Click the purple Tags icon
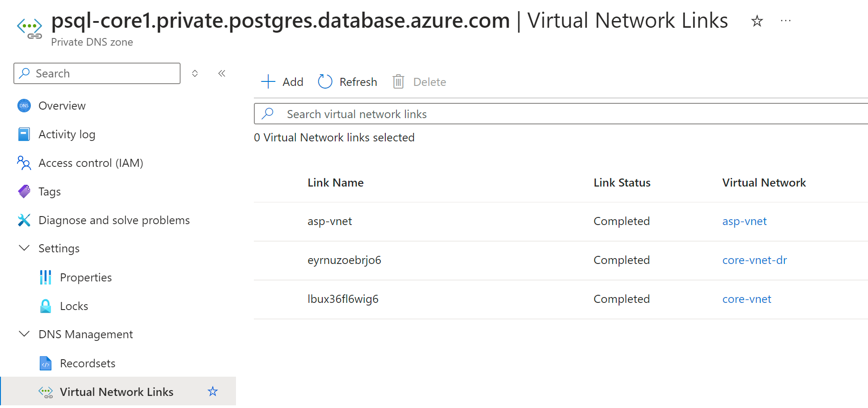The width and height of the screenshot is (868, 408). point(24,191)
